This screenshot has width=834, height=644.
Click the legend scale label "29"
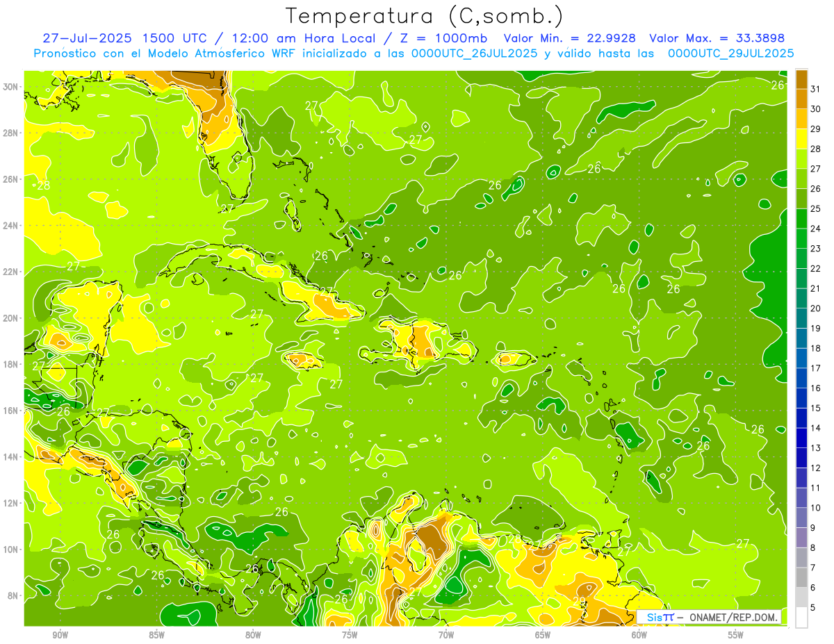[815, 129]
